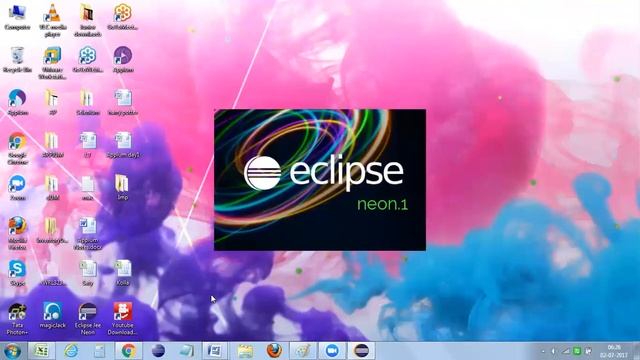640x360 pixels.
Task: Switch to Chrome in the taskbar
Action: [x=128, y=351]
